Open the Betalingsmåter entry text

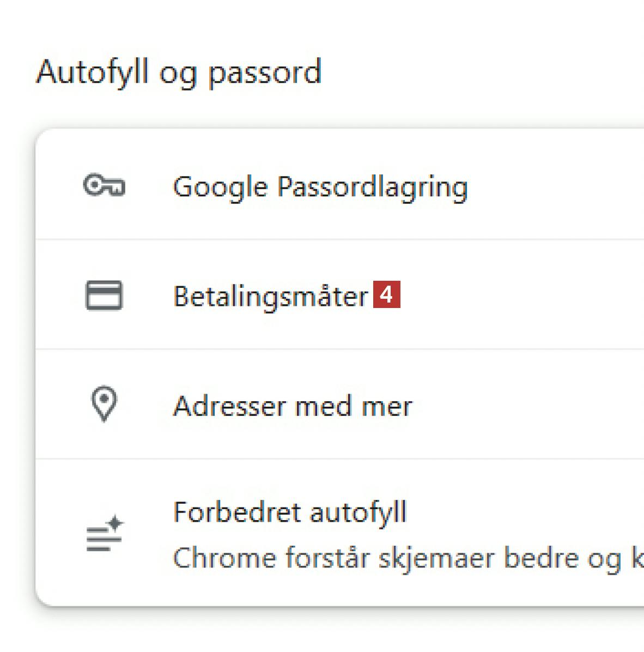[270, 297]
